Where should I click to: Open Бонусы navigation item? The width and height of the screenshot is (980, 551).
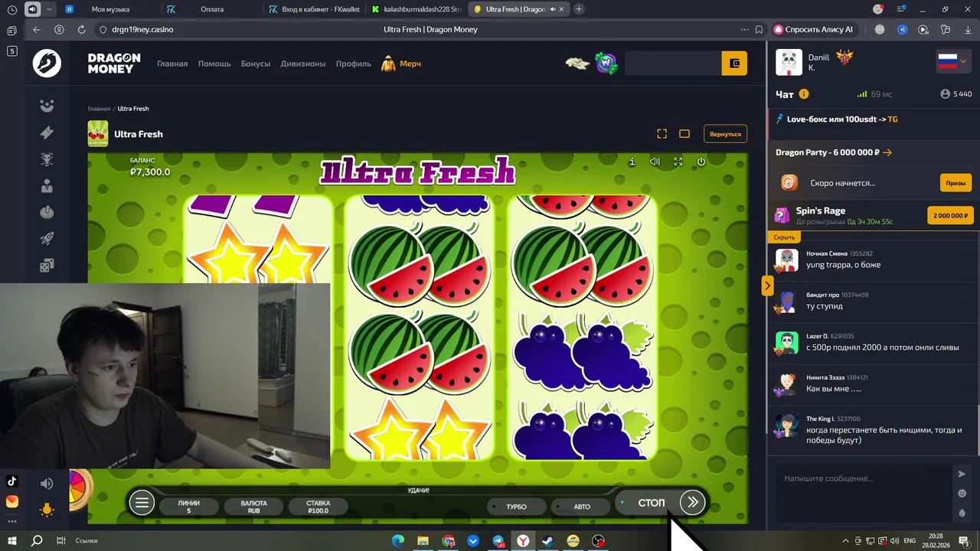pos(256,64)
